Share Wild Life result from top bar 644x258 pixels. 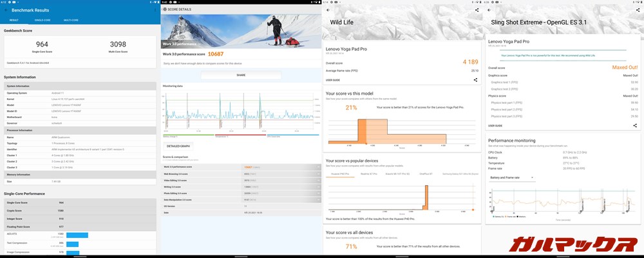476,10
